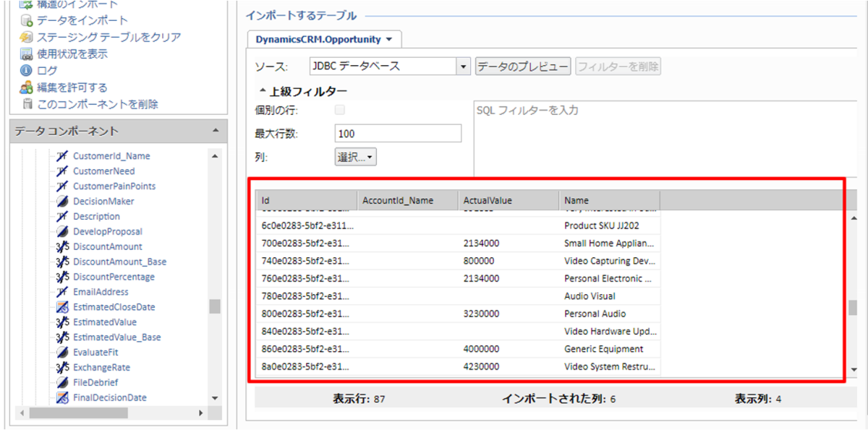868x430 pixels.
Task: Click the DevelopProposal field type icon
Action: [x=62, y=232]
